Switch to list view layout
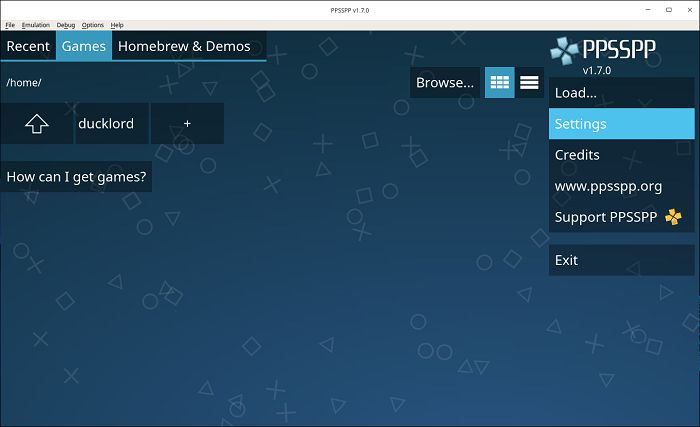 [529, 83]
